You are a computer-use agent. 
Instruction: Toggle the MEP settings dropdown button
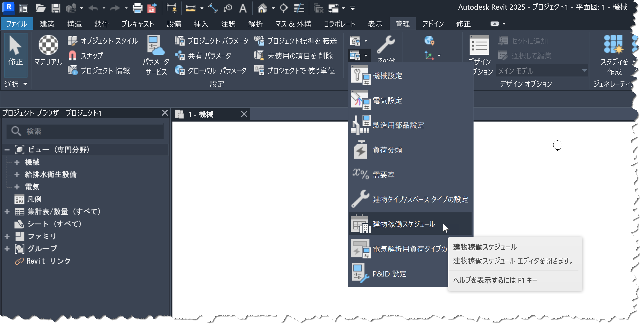[359, 55]
